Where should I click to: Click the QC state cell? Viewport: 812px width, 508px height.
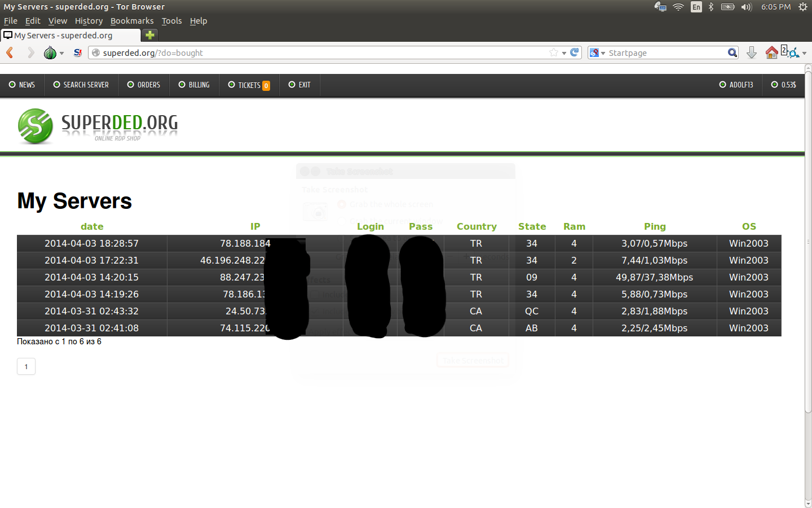pos(532,311)
